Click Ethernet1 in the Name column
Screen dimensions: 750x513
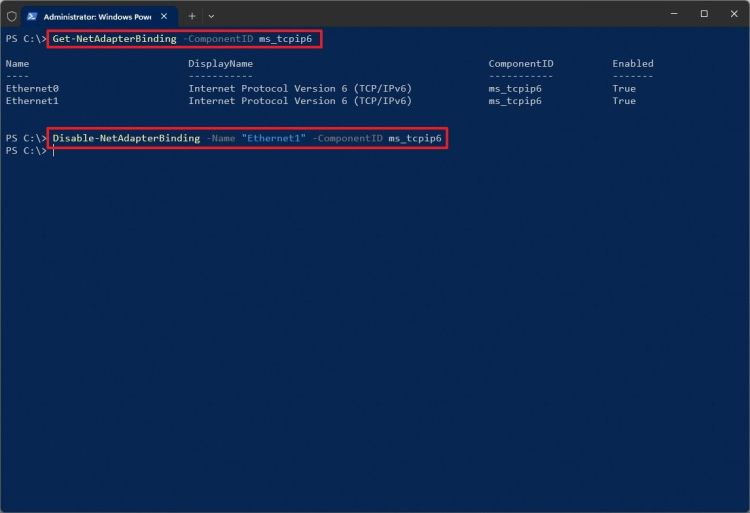point(32,100)
